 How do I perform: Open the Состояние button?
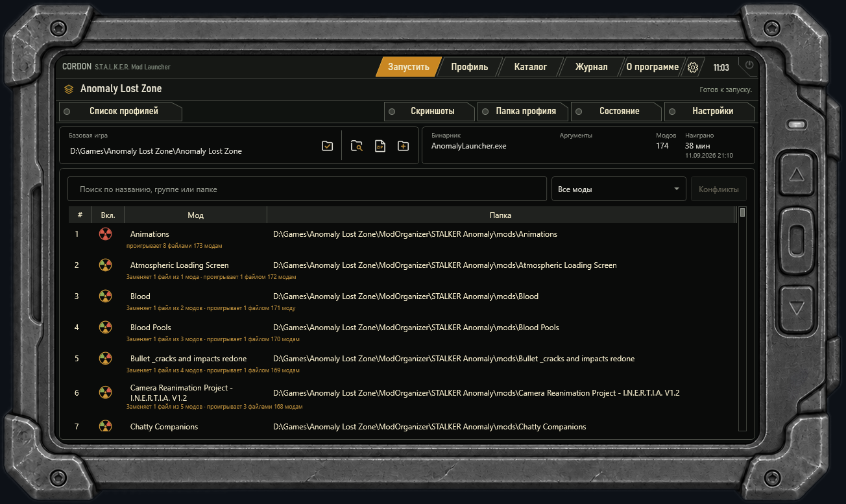(616, 111)
